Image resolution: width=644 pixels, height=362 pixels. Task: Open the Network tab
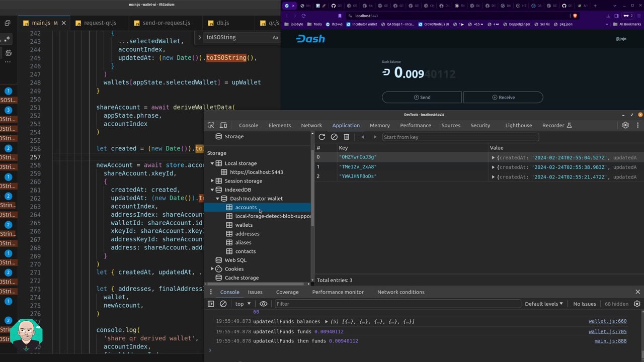[x=311, y=125]
